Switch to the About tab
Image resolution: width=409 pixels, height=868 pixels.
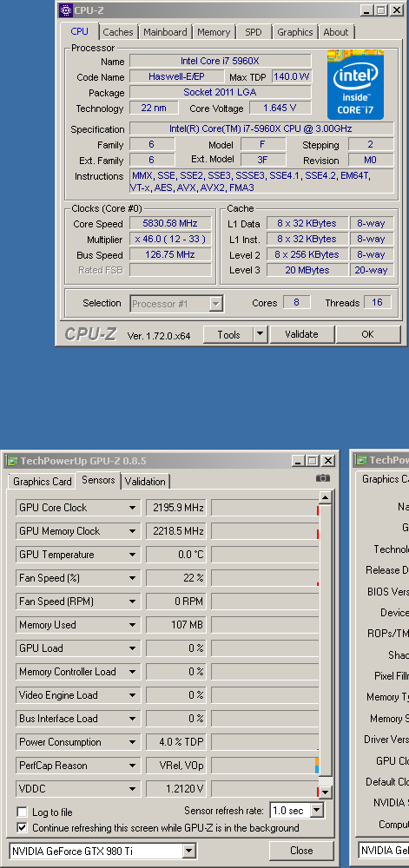[336, 32]
